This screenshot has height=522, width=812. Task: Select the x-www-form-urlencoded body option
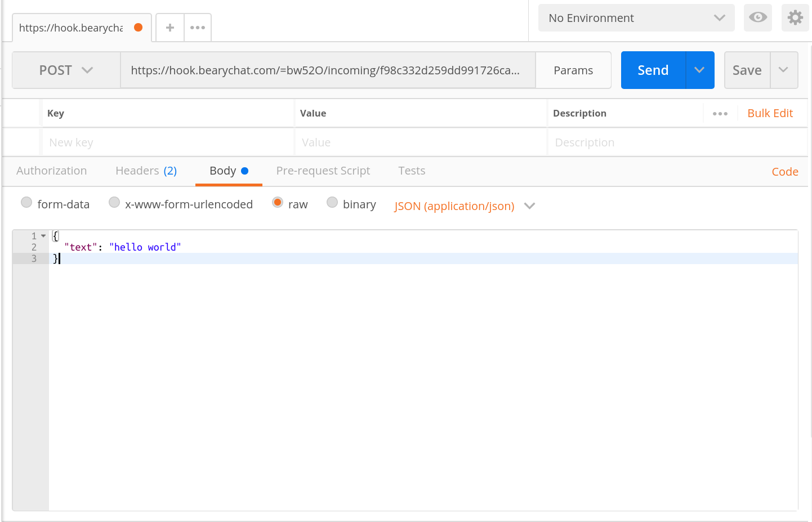[114, 202]
